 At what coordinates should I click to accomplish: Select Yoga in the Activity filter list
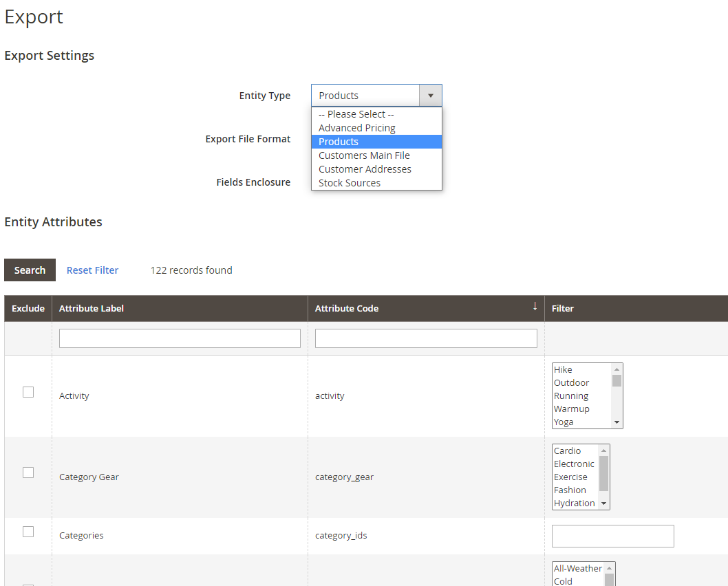564,422
